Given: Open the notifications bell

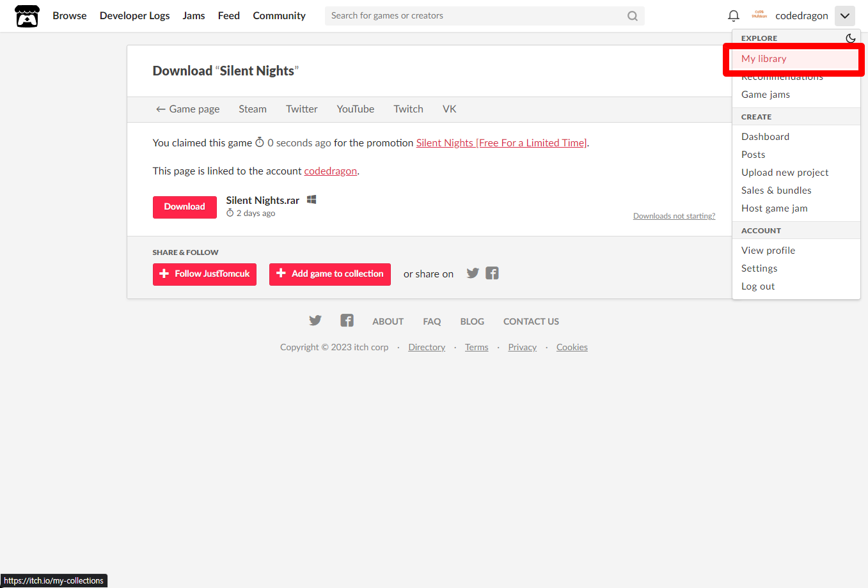Looking at the screenshot, I should 734,16.
